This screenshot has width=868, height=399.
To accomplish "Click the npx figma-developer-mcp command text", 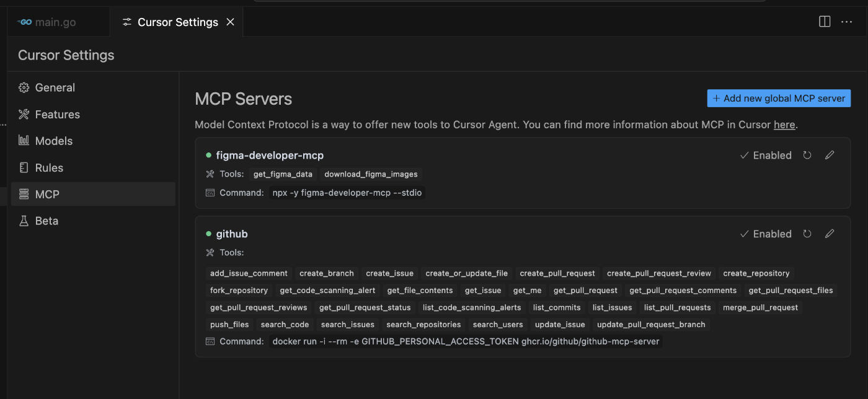I will pos(347,193).
